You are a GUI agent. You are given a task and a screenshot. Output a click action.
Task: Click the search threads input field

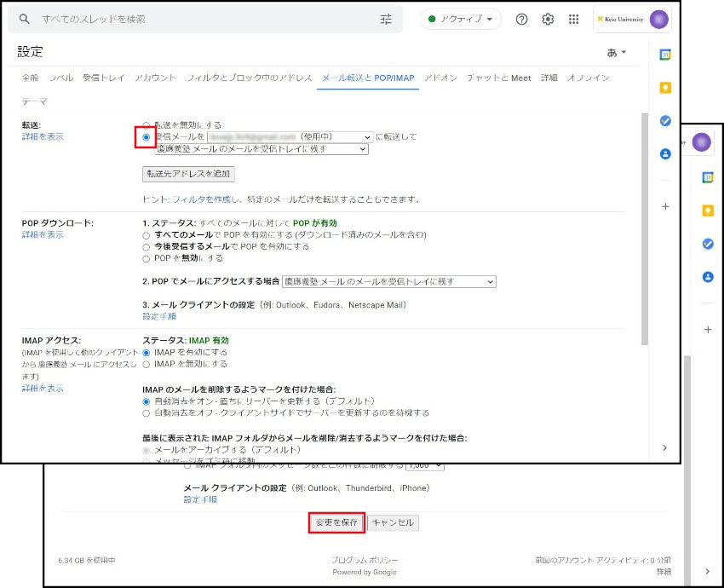click(204, 19)
